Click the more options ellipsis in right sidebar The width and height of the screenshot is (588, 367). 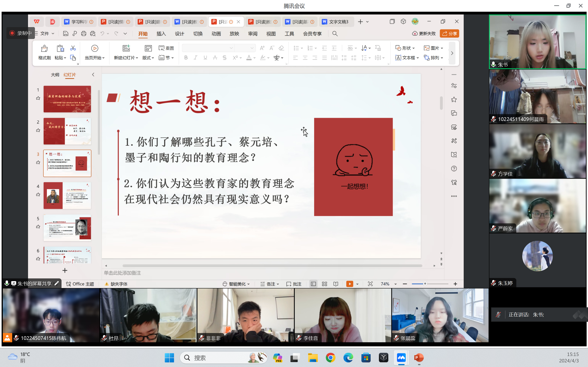click(x=454, y=196)
